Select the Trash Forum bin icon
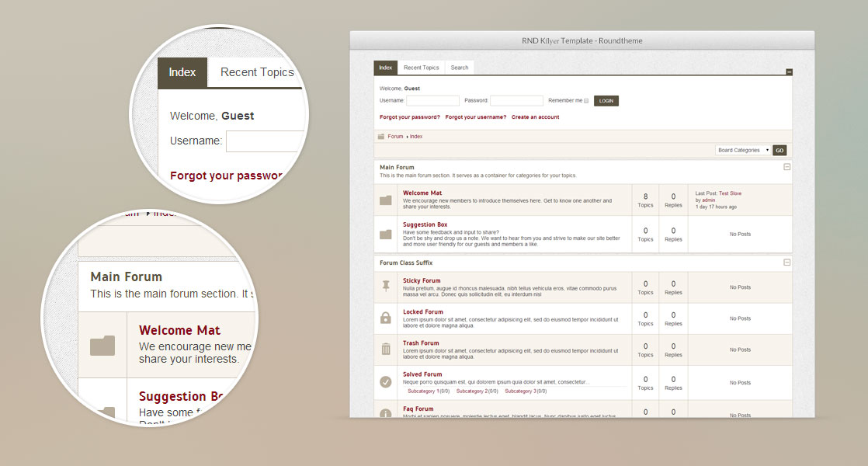Image resolution: width=868 pixels, height=466 pixels. coord(386,349)
